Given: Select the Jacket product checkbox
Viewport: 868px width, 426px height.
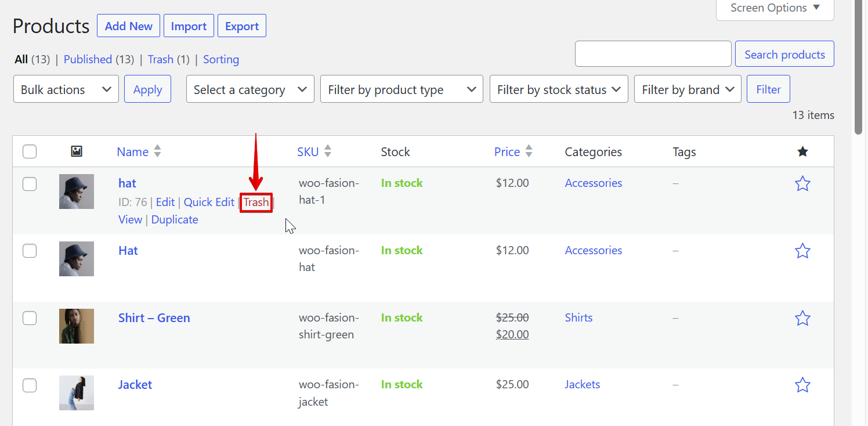Looking at the screenshot, I should click(30, 385).
